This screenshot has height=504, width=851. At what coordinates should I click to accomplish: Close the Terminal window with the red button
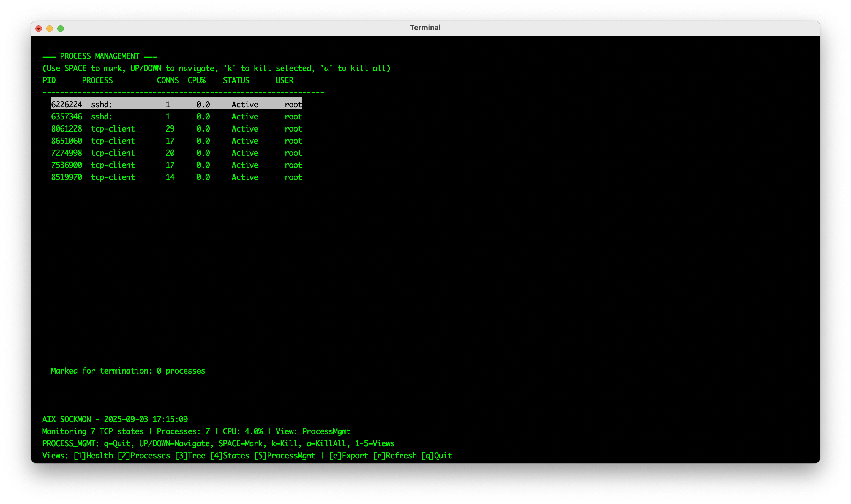pos(39,29)
